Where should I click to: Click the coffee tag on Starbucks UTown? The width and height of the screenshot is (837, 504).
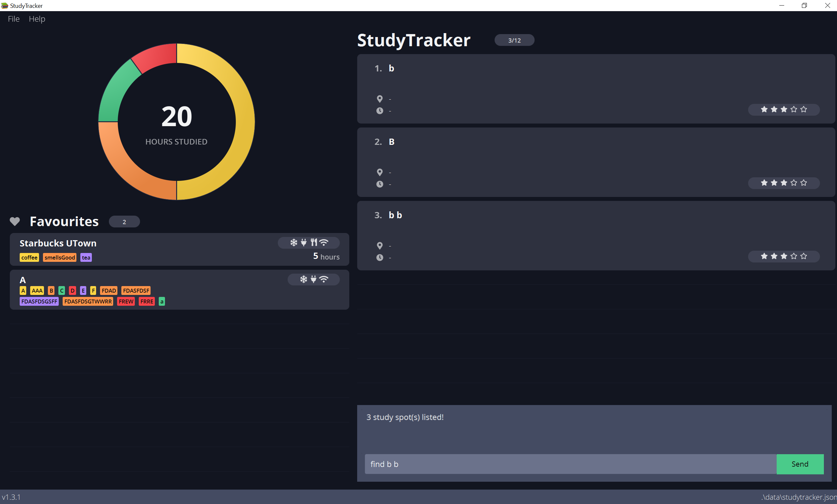(x=29, y=258)
